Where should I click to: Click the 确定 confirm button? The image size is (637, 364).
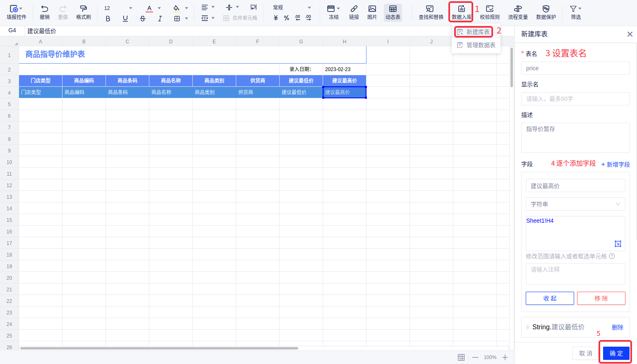[616, 353]
